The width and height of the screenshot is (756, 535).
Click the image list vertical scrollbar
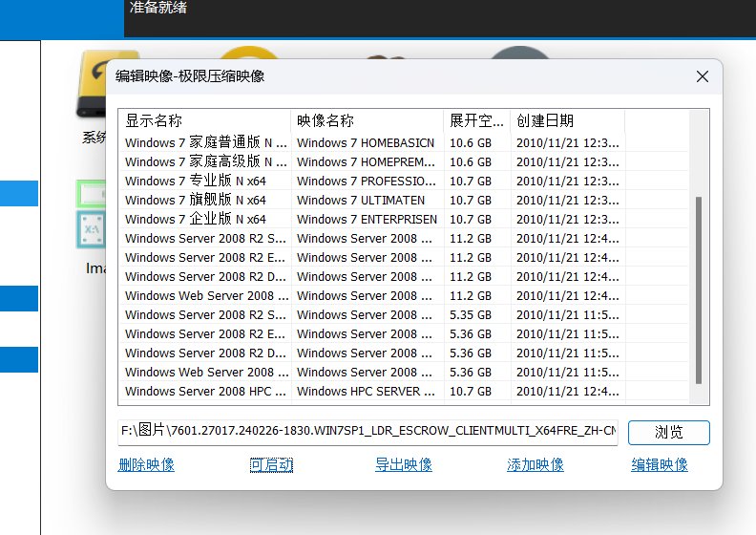coord(701,287)
